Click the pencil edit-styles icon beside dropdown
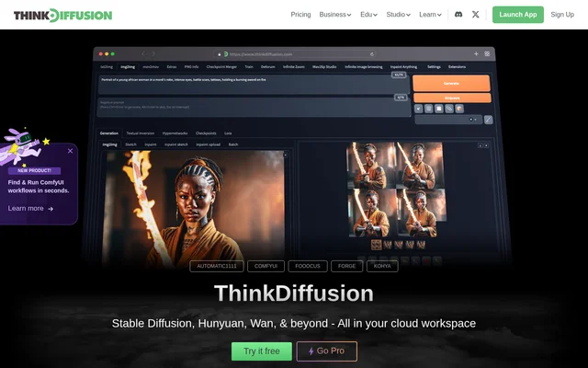588x368 pixels. point(488,120)
